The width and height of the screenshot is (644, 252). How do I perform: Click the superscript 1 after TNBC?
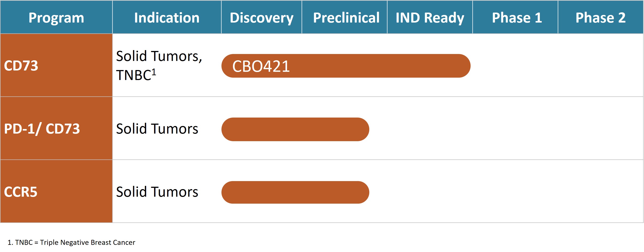point(154,72)
